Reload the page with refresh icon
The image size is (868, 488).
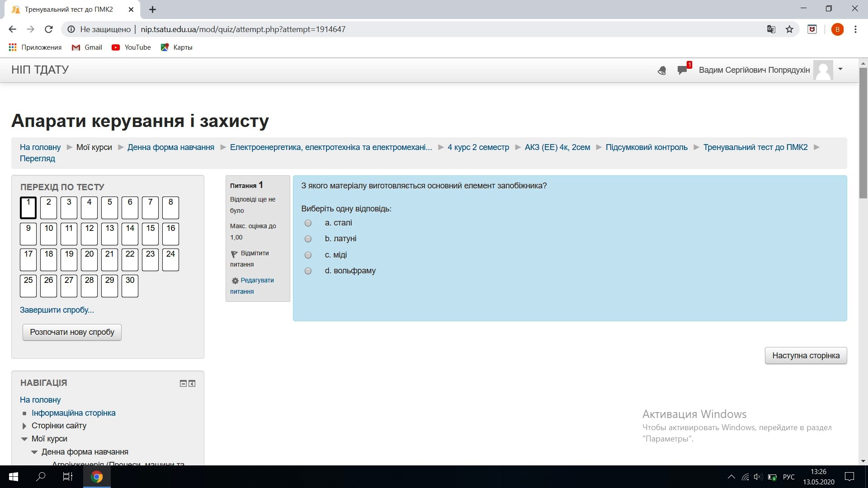coord(49,29)
